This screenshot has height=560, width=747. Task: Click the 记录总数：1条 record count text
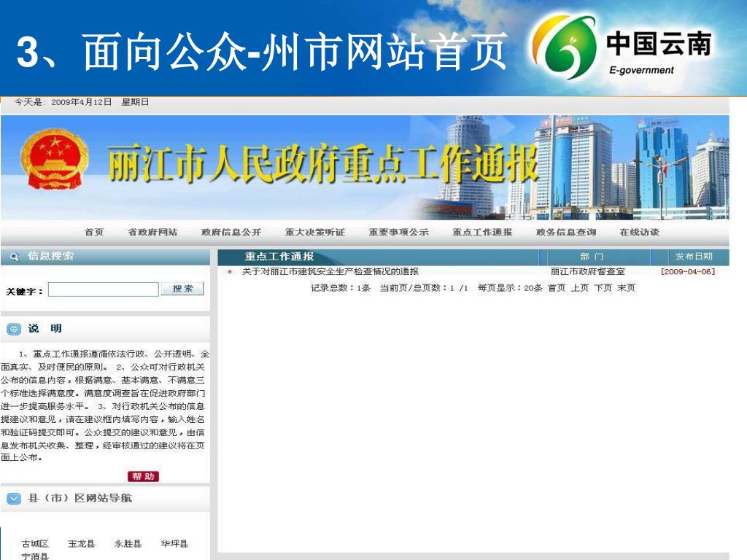tap(340, 288)
